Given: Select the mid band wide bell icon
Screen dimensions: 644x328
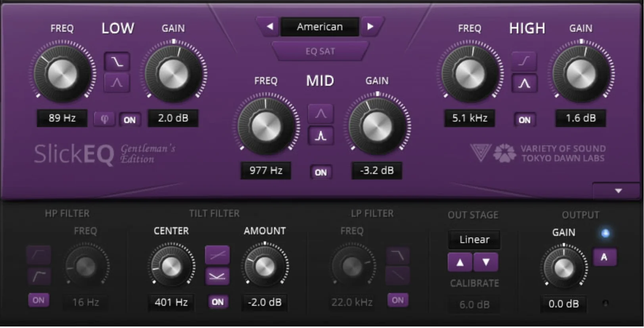Looking at the screenshot, I should click(x=320, y=114).
